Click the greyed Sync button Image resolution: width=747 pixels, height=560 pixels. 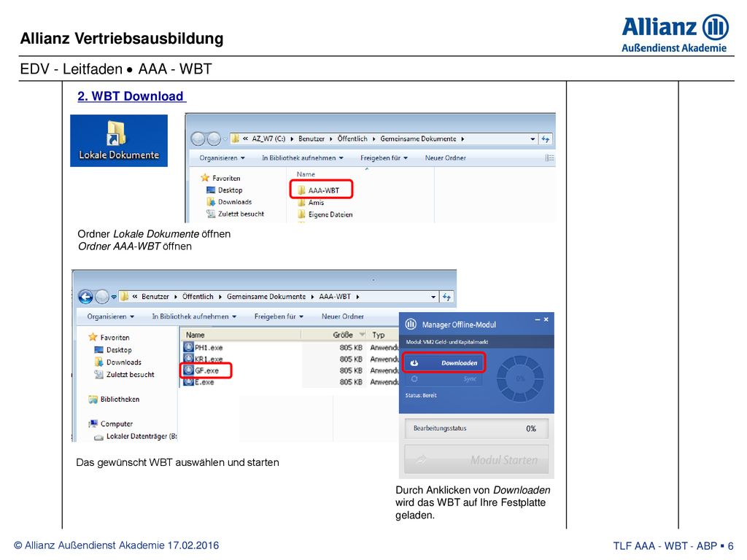click(444, 379)
